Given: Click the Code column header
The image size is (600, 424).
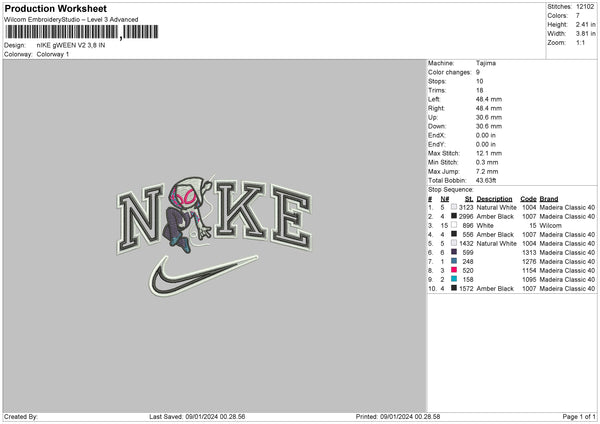Looking at the screenshot, I should click(x=528, y=199).
